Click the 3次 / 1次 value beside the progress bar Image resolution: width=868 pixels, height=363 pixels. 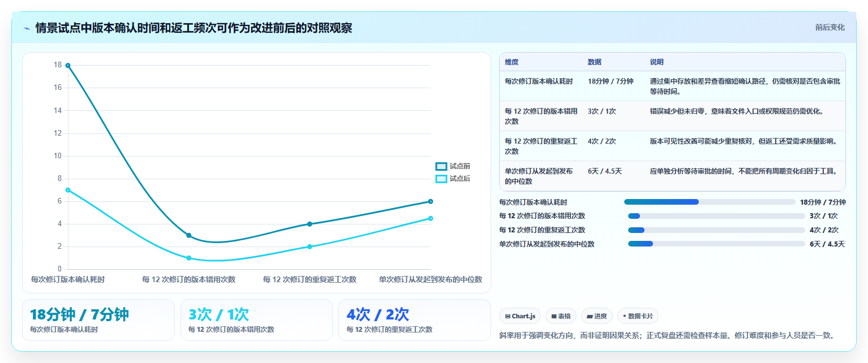coord(824,216)
